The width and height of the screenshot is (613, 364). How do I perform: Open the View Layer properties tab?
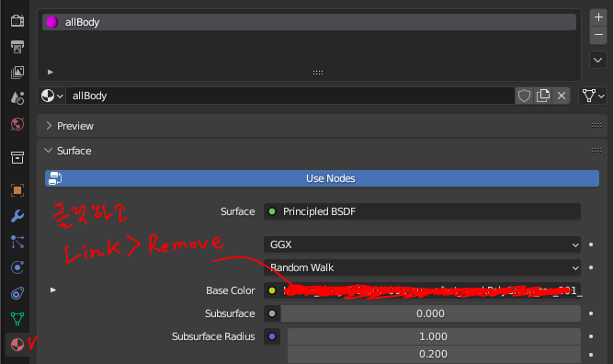(17, 73)
